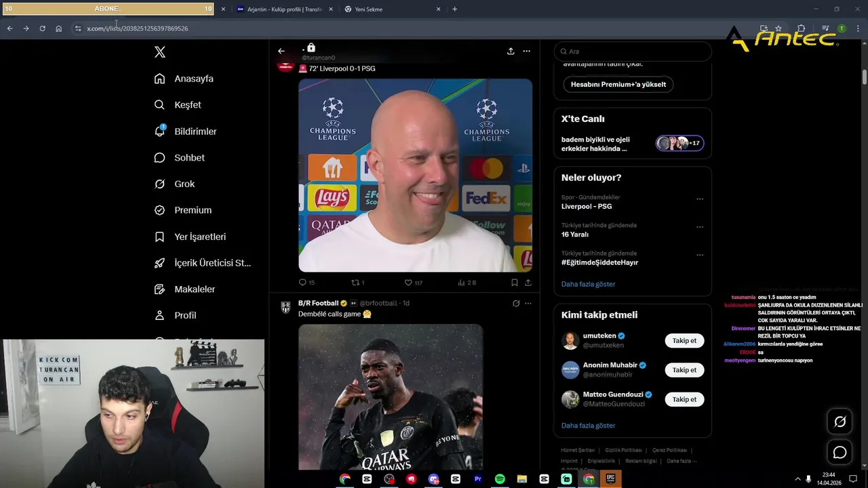The width and height of the screenshot is (868, 488).
Task: Repost the Liverpool 0-1 PSG post
Action: (357, 283)
